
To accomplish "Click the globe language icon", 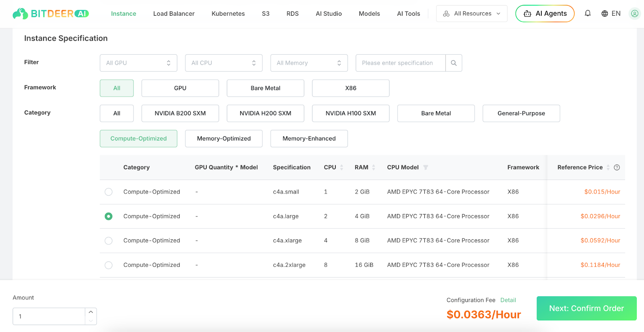I will point(605,14).
